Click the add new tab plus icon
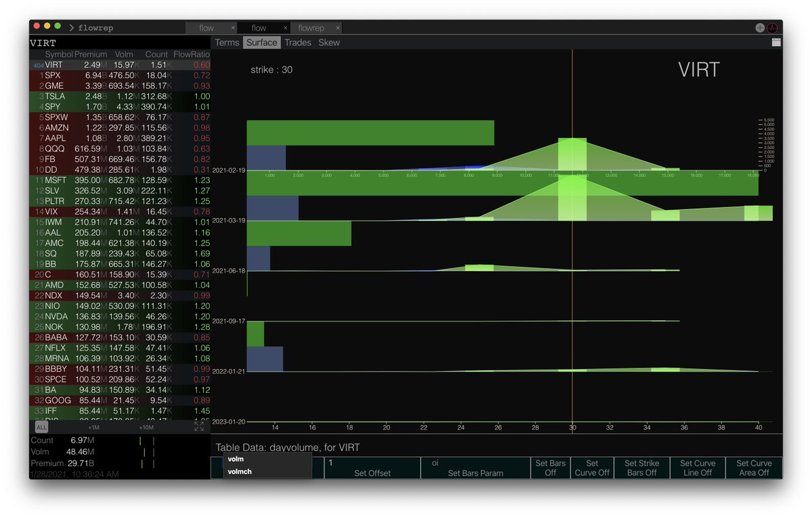 click(760, 28)
